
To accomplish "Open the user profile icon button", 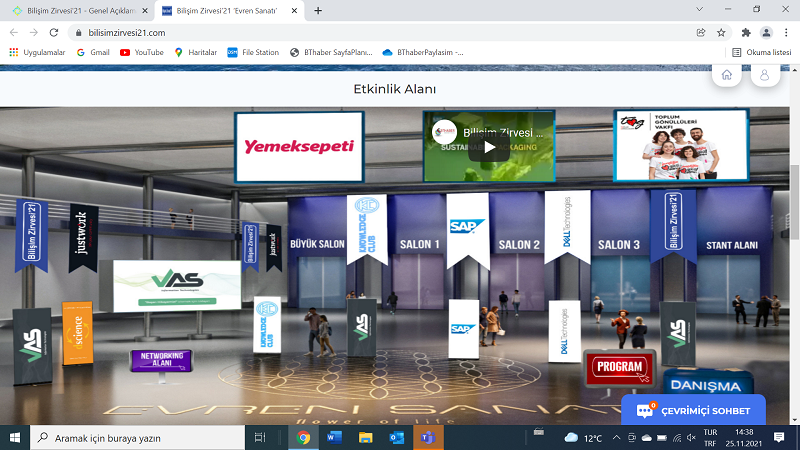I will (765, 76).
